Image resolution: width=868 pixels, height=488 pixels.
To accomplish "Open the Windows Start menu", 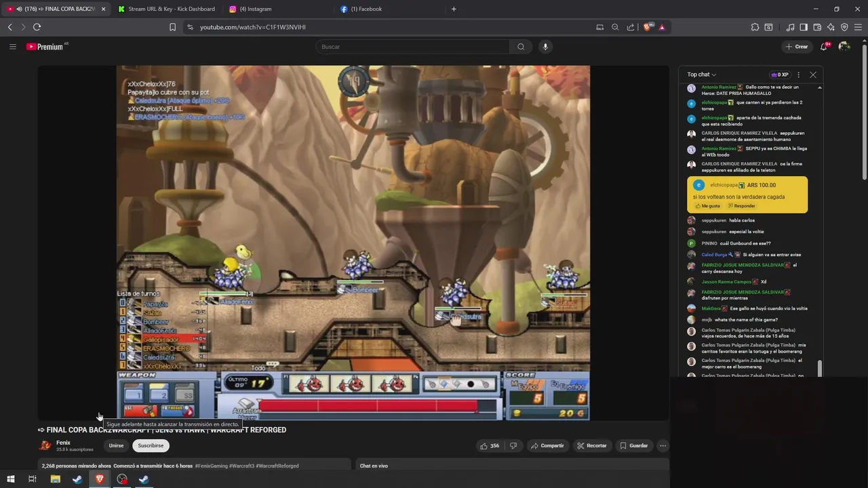I will click(10, 479).
